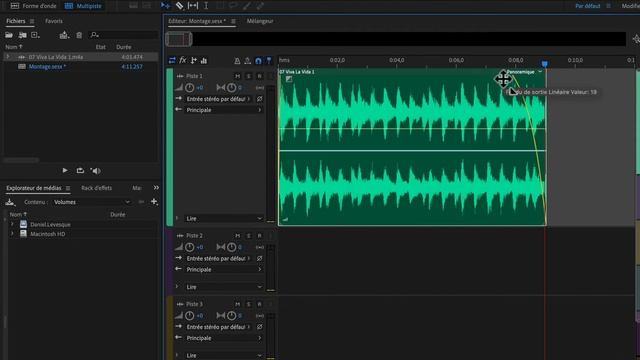
Task: Click the global clip stretching icon beside the metronome
Action: click(x=248, y=61)
